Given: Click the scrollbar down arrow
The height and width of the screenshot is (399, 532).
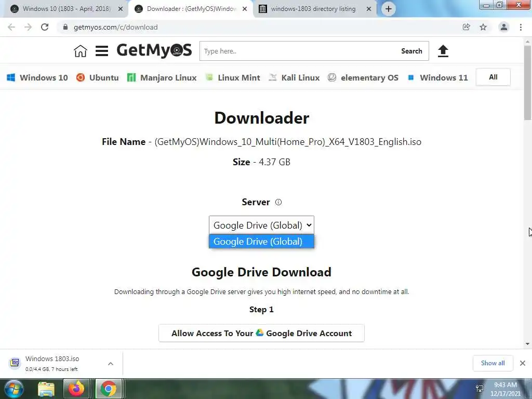Looking at the screenshot, I should point(528,344).
